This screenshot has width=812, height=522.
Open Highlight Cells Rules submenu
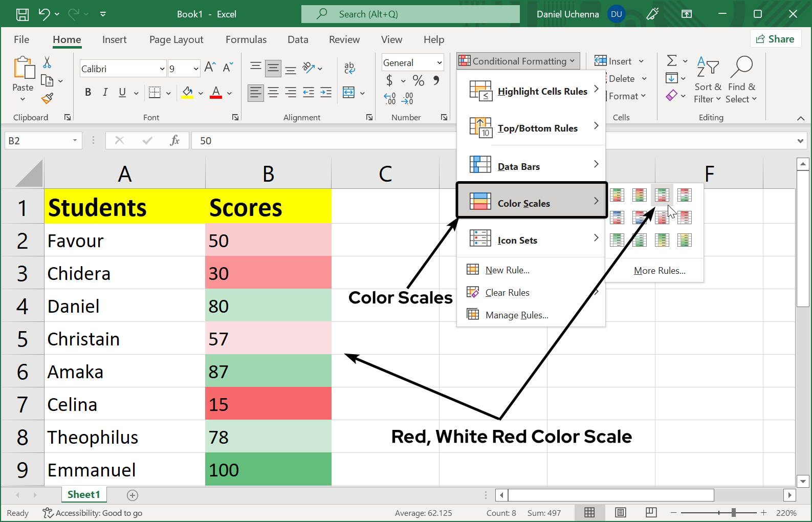coord(531,91)
